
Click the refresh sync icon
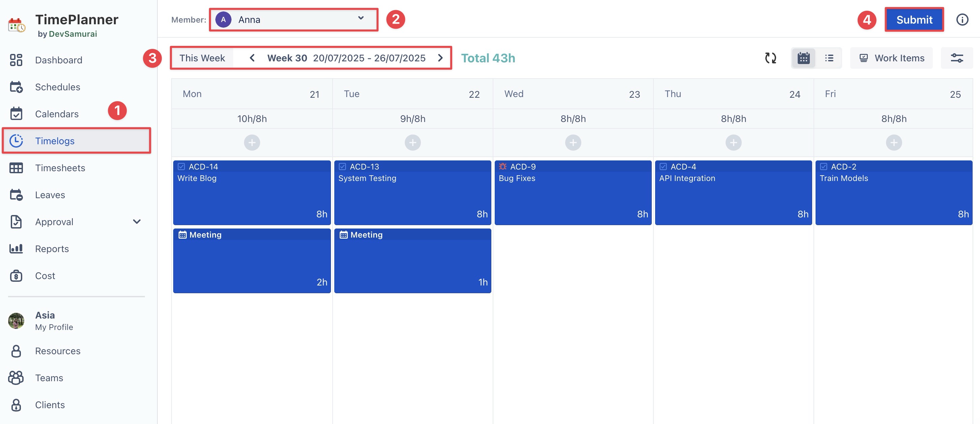(x=770, y=58)
